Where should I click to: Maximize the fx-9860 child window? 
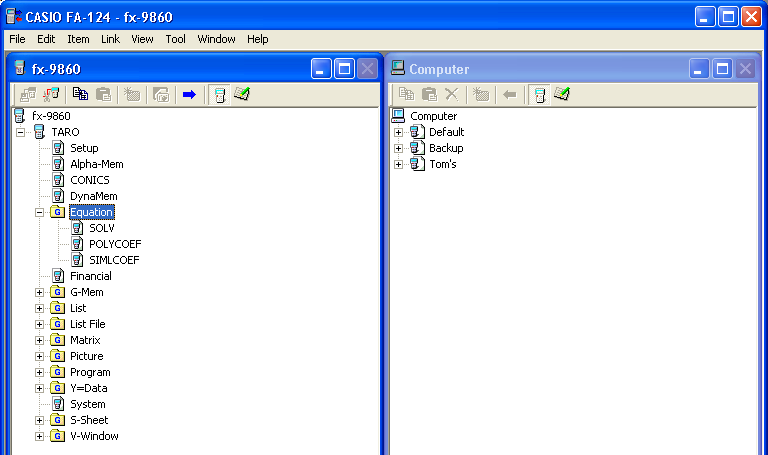coord(344,69)
